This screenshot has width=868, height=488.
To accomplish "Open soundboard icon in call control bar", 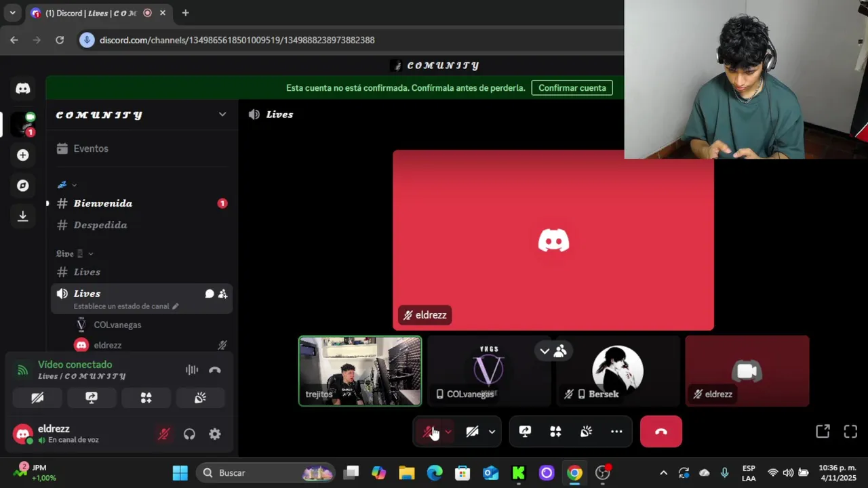I will [586, 432].
